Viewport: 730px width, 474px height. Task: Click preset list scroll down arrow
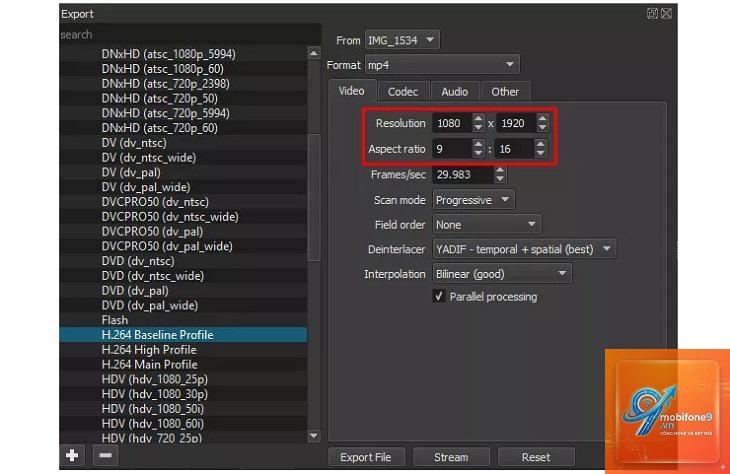(314, 436)
